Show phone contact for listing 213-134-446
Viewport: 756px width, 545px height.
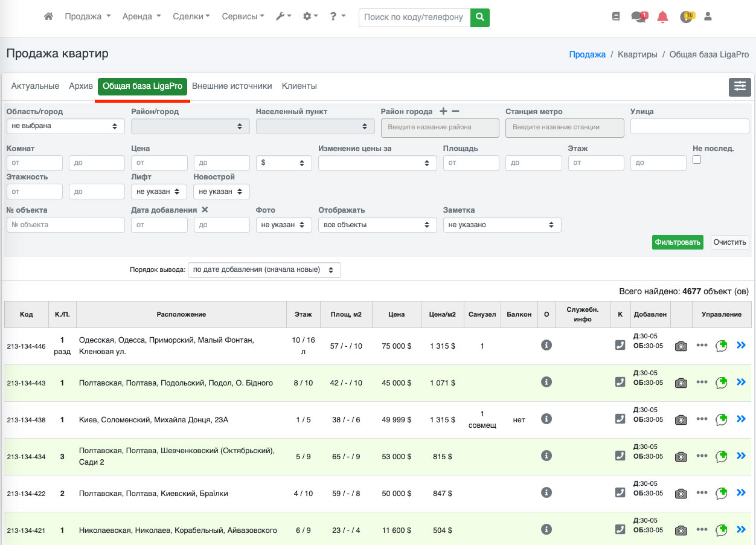620,345
